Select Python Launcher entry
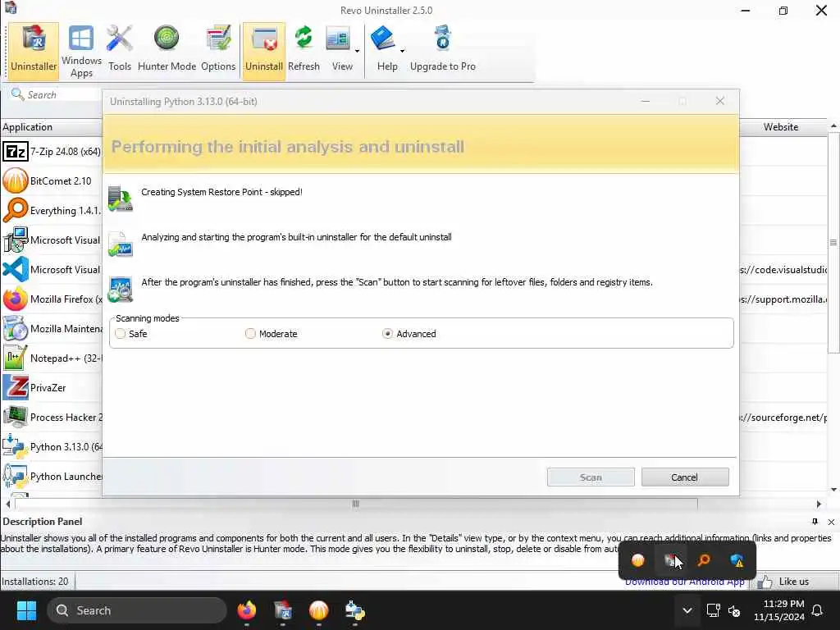Screen dimensions: 840x630 pyautogui.click(x=52, y=476)
